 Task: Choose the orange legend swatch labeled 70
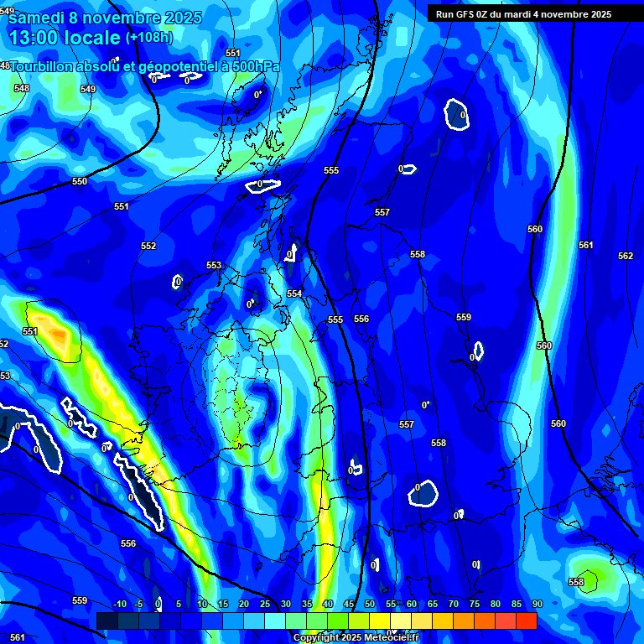(464, 621)
